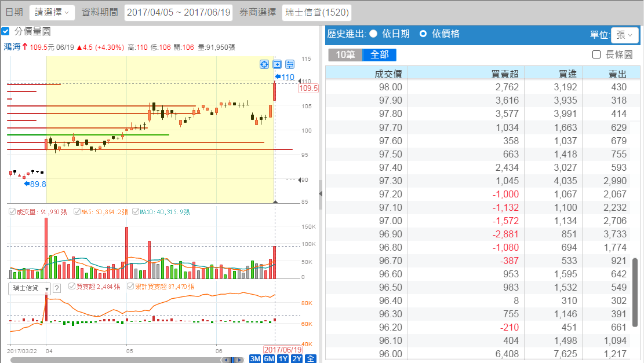Select the 依日期 radio button

point(373,34)
